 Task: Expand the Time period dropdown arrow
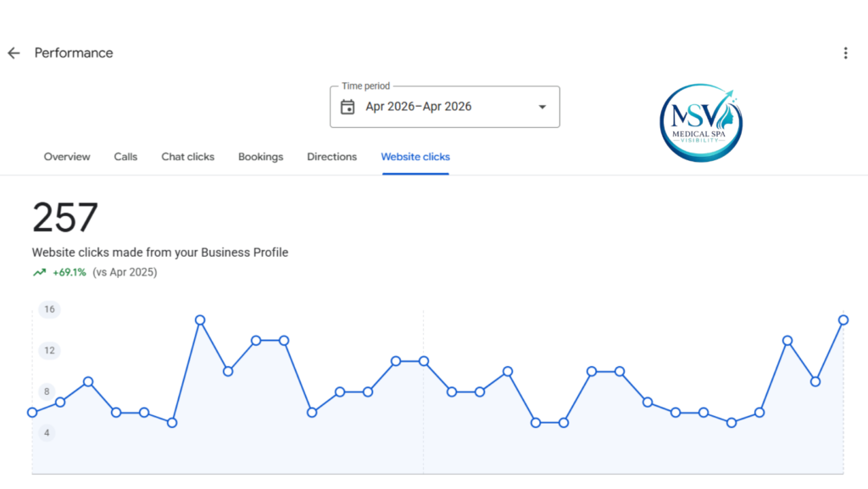pyautogui.click(x=542, y=107)
